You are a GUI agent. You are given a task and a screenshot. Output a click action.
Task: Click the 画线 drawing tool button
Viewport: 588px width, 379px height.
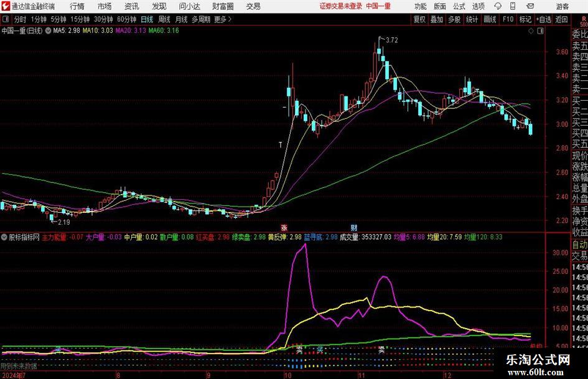(x=490, y=19)
